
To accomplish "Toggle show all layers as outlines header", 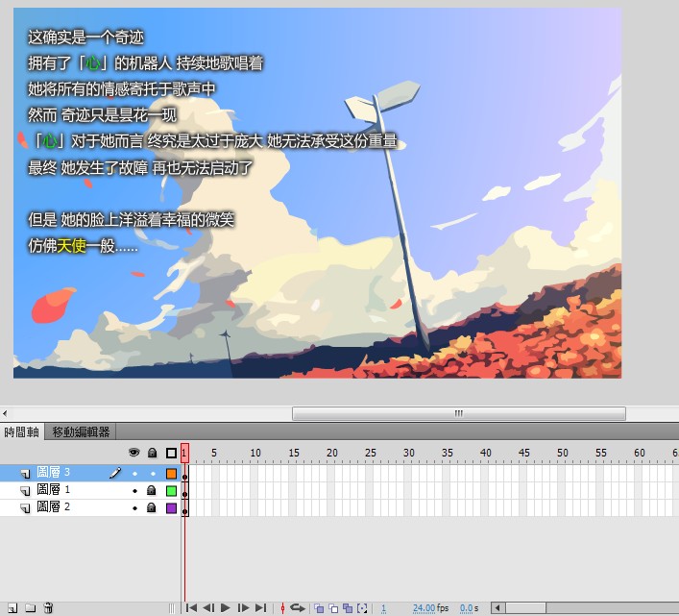I will [172, 454].
